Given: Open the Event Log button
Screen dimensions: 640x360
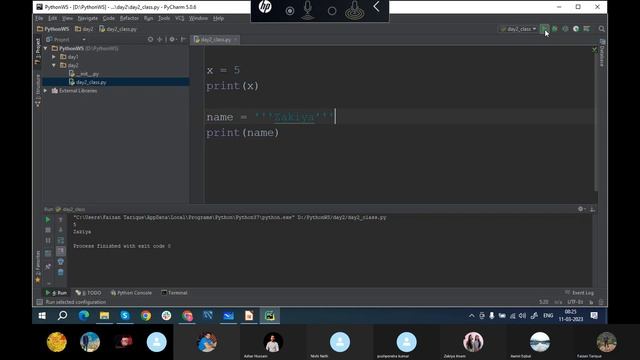Looking at the screenshot, I should coord(579,293).
